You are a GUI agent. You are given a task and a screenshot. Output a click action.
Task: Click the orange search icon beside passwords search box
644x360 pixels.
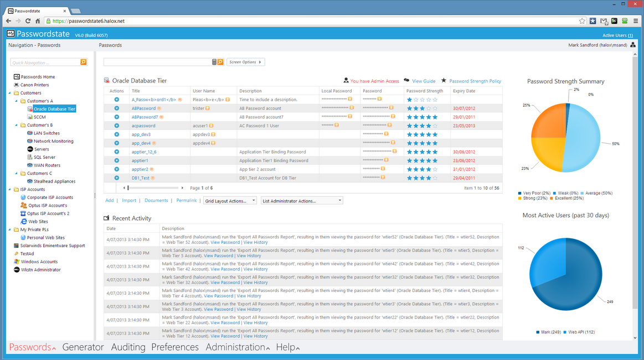click(x=220, y=62)
